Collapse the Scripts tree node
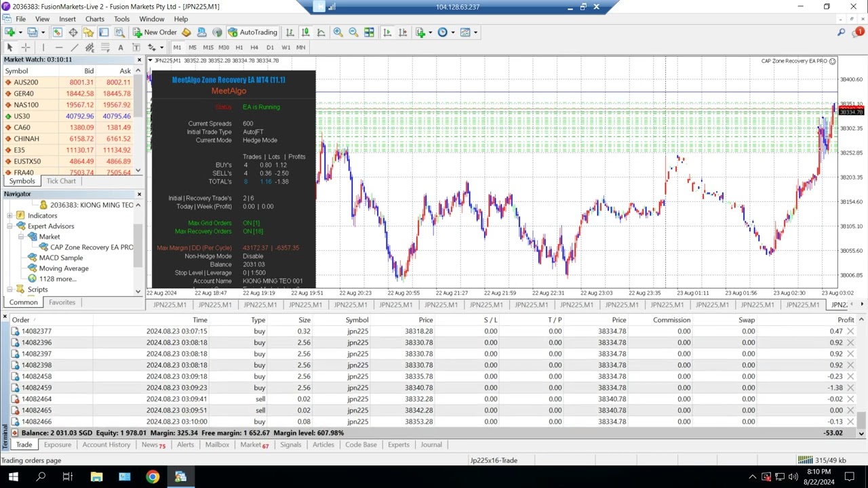 pyautogui.click(x=10, y=289)
